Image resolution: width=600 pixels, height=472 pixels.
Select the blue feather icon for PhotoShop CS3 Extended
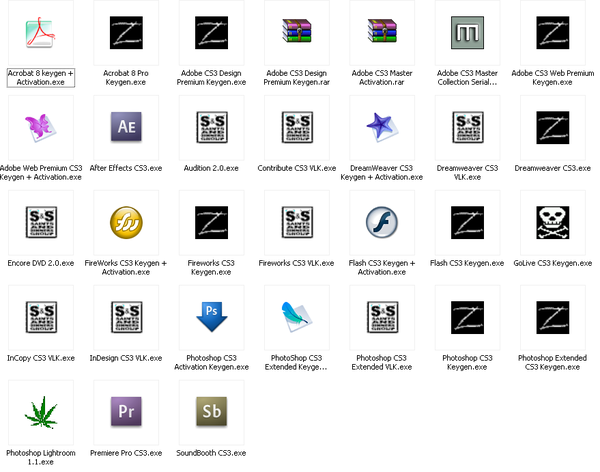pos(297,317)
